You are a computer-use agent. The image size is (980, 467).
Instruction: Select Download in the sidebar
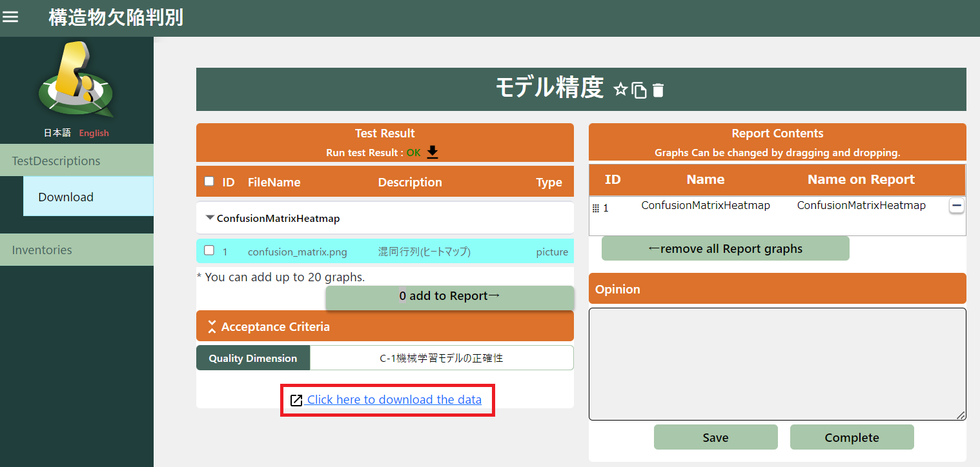coord(66,197)
